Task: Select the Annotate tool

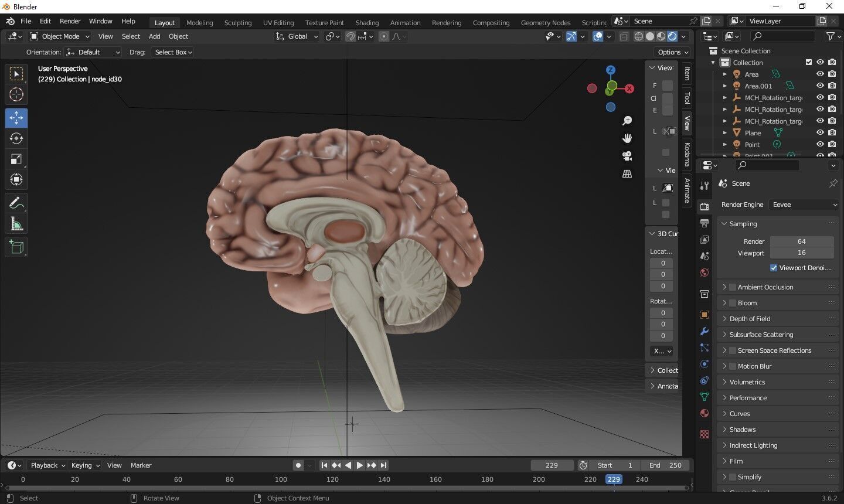Action: (16, 203)
